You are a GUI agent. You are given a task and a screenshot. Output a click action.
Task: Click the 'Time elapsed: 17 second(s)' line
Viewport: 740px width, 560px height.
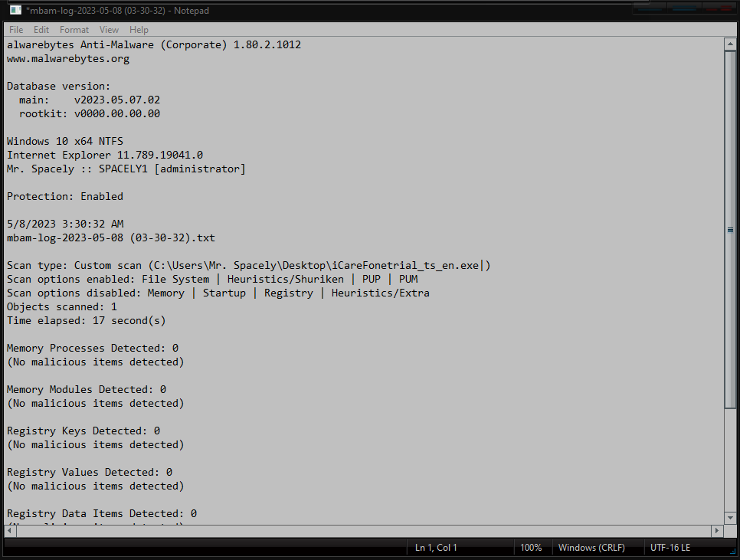coord(87,321)
